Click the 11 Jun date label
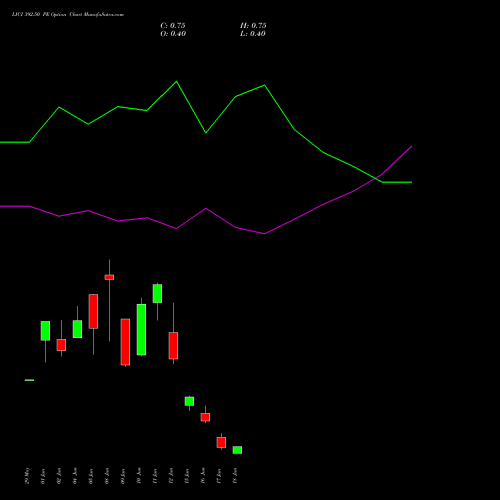 155,476
